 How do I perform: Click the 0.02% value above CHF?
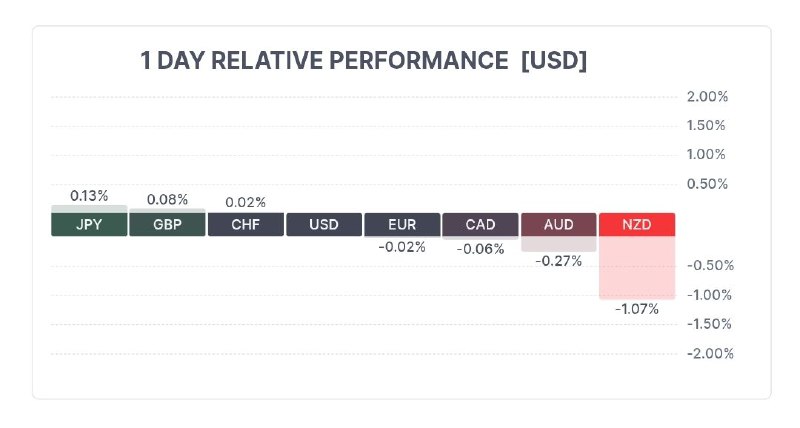point(245,202)
